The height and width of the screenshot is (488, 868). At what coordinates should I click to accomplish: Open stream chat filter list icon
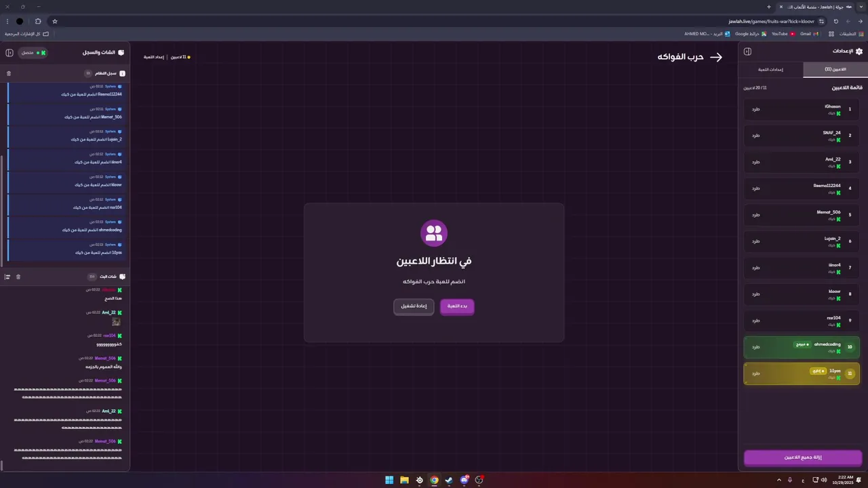7,277
